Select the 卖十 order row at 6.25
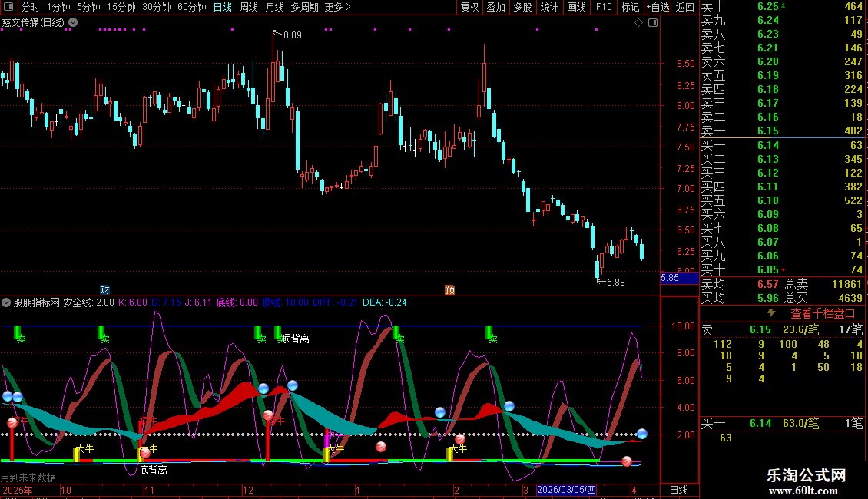868x499 pixels. pyautogui.click(x=782, y=7)
